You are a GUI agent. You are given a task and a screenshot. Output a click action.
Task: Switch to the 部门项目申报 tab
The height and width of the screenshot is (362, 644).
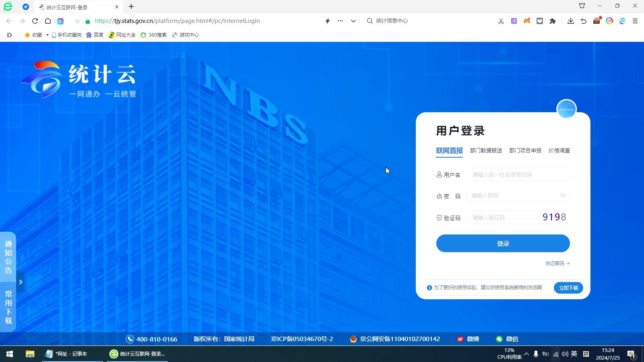pos(525,150)
